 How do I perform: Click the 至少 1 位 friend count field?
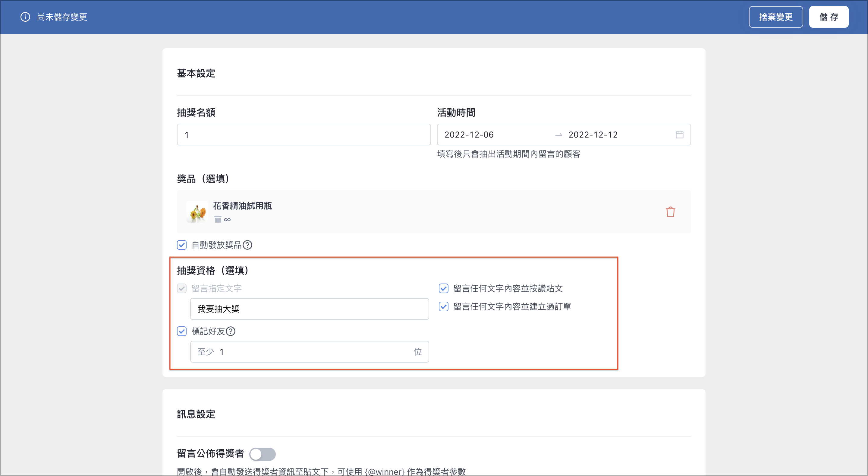click(x=309, y=352)
